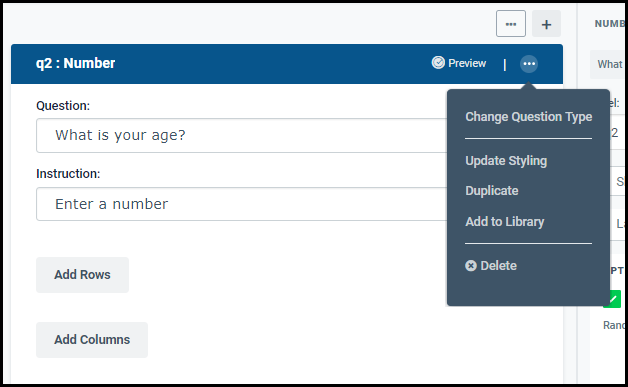
Task: Open the ellipsis options button above the question card
Action: coord(511,24)
